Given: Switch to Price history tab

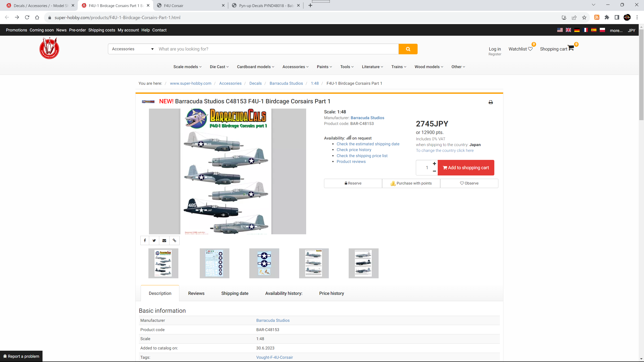Looking at the screenshot, I should pyautogui.click(x=332, y=293).
